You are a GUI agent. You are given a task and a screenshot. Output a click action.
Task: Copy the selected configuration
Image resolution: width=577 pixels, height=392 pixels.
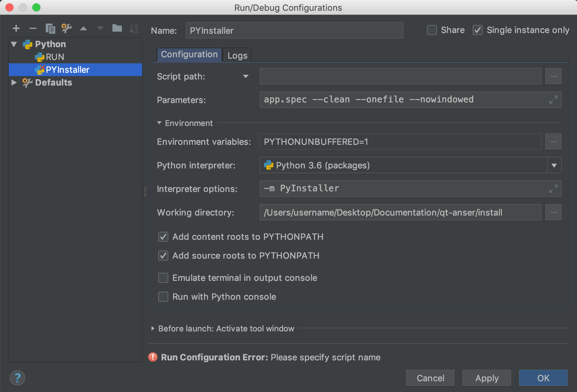50,29
